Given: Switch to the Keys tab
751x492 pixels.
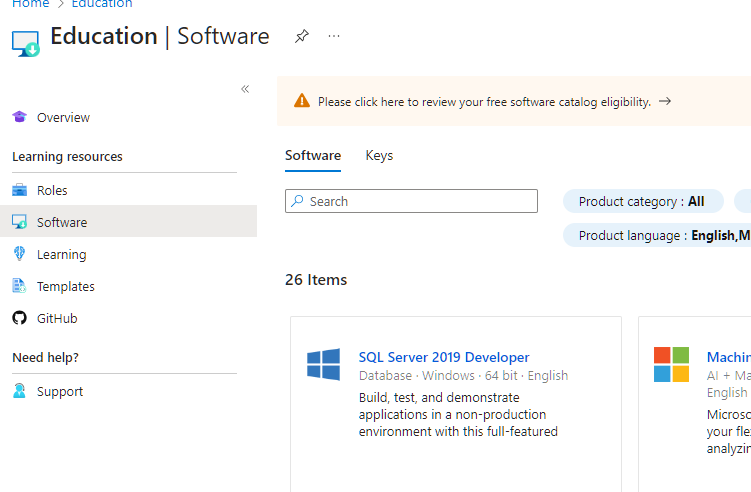Looking at the screenshot, I should pyautogui.click(x=379, y=155).
